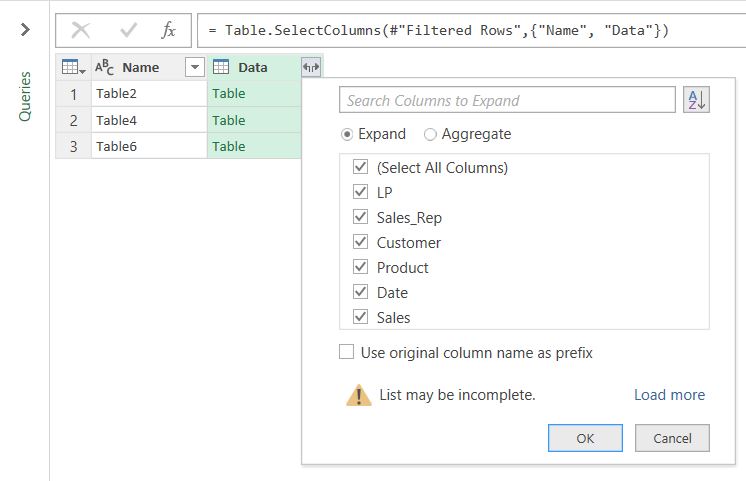Uncheck the Sales column checkbox

360,316
